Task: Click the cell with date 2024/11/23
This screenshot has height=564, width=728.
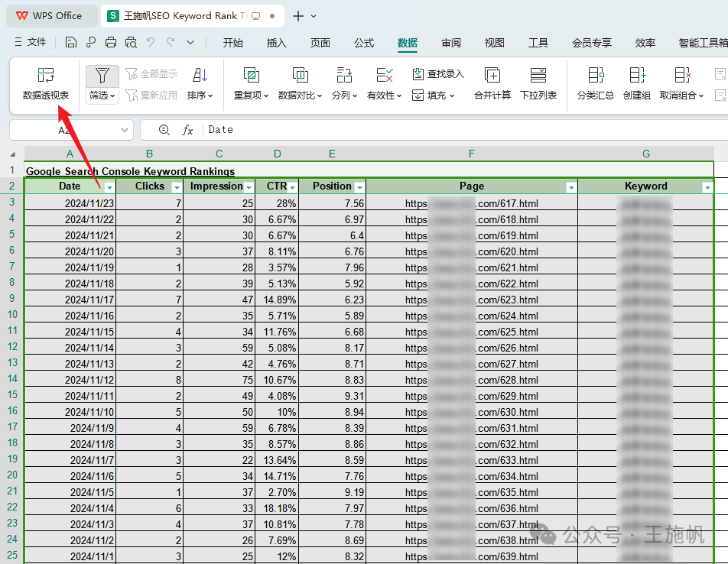Action: [x=70, y=203]
